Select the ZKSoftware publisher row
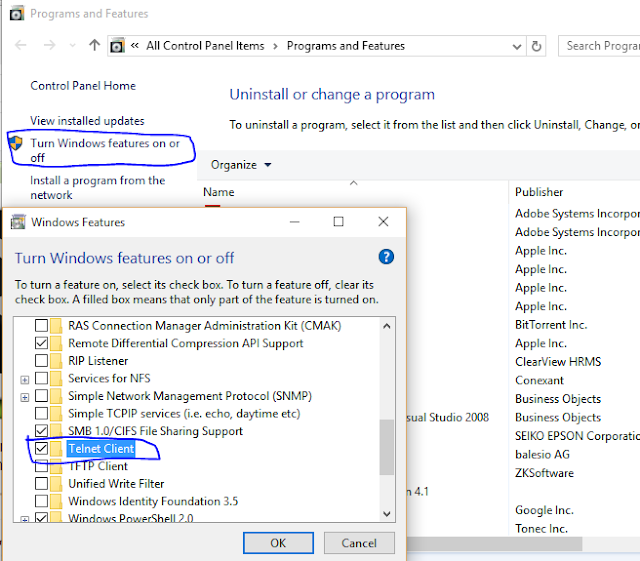Image resolution: width=640 pixels, height=561 pixels. (544, 473)
